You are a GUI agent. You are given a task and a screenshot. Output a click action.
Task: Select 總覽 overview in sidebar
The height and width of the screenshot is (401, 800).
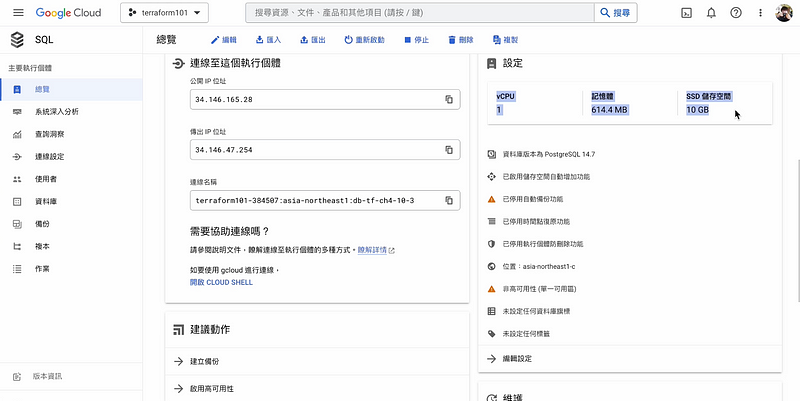click(71, 89)
